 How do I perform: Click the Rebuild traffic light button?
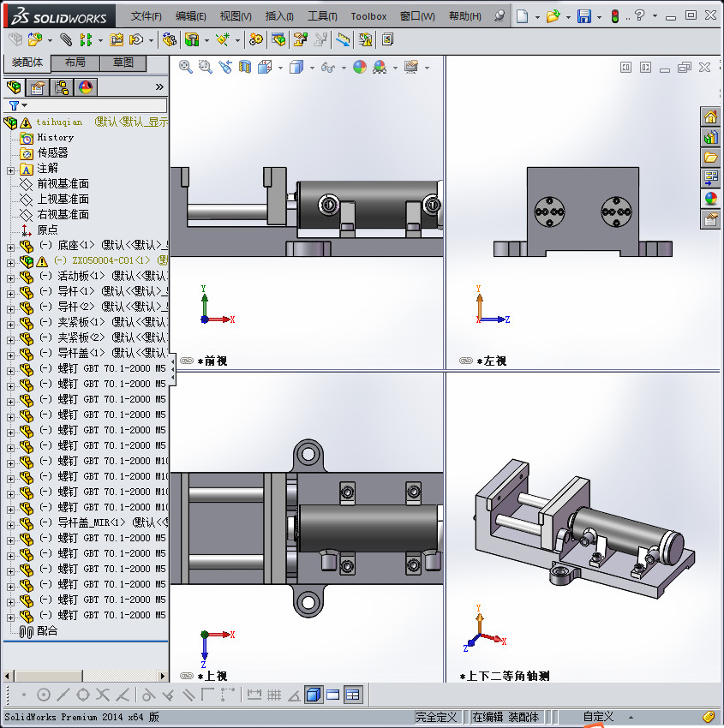(x=615, y=16)
